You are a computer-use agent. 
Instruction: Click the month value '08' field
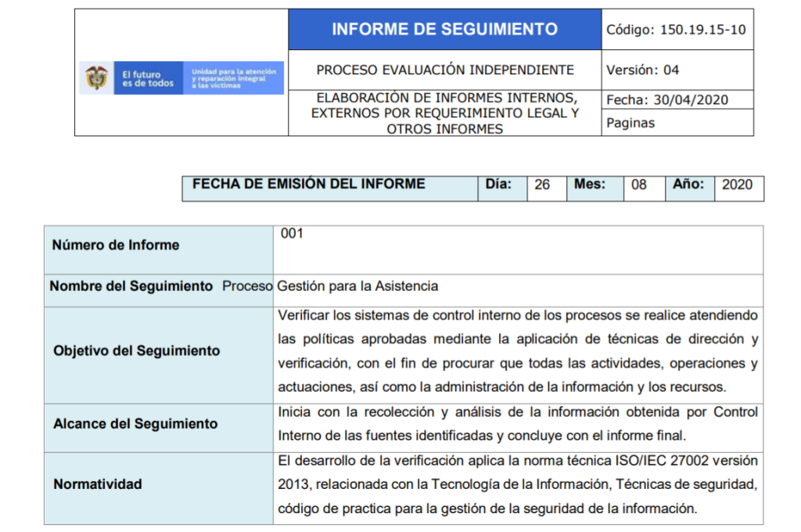point(639,185)
